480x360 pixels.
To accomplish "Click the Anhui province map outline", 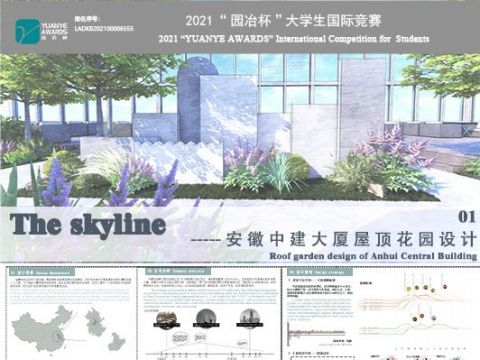I will 95,322.
